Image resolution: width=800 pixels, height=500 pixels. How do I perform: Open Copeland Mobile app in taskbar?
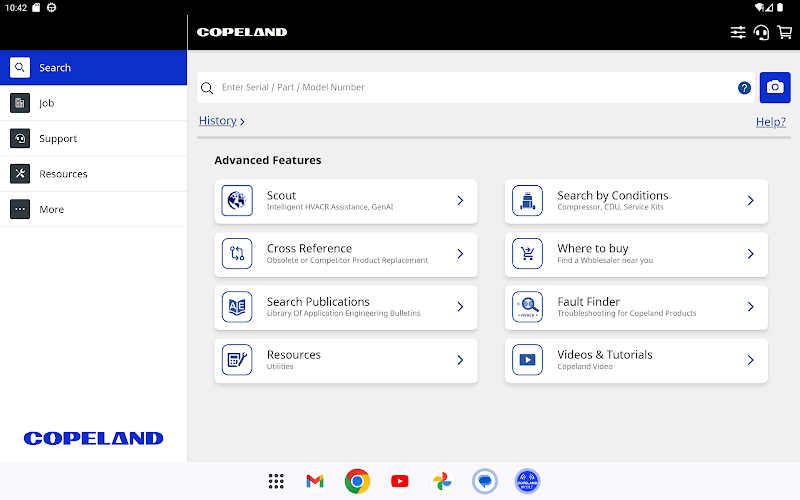pyautogui.click(x=528, y=481)
